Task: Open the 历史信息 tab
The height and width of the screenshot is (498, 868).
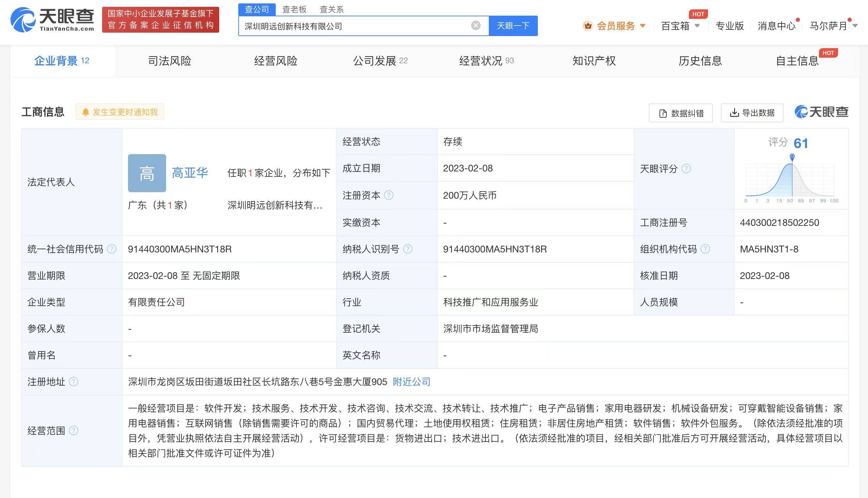Action: 700,61
